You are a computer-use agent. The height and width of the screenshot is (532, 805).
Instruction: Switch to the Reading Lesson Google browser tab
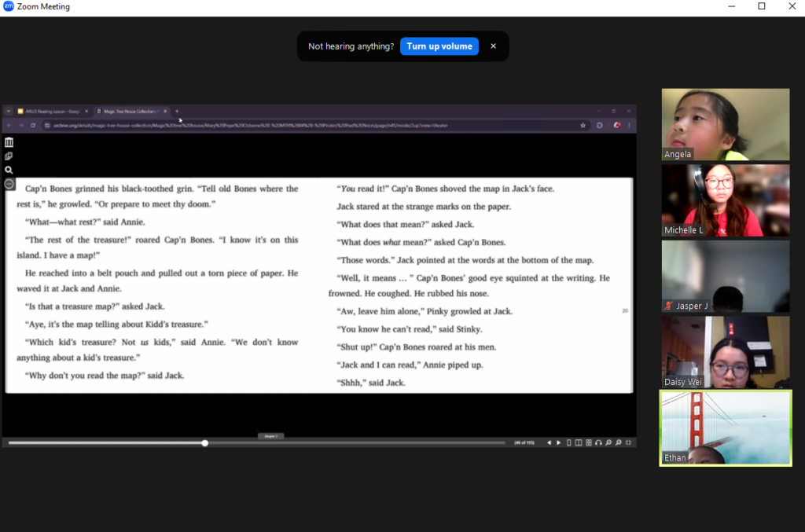pyautogui.click(x=53, y=112)
